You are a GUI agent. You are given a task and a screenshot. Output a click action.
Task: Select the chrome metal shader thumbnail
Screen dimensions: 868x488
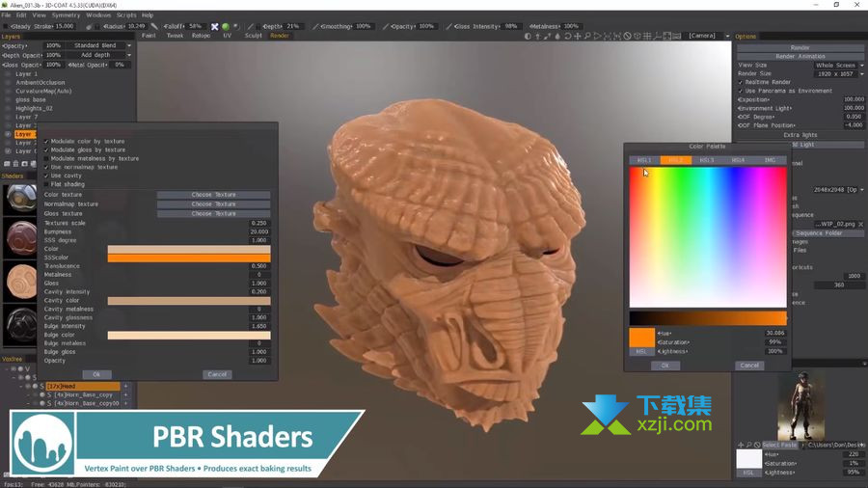click(x=21, y=198)
